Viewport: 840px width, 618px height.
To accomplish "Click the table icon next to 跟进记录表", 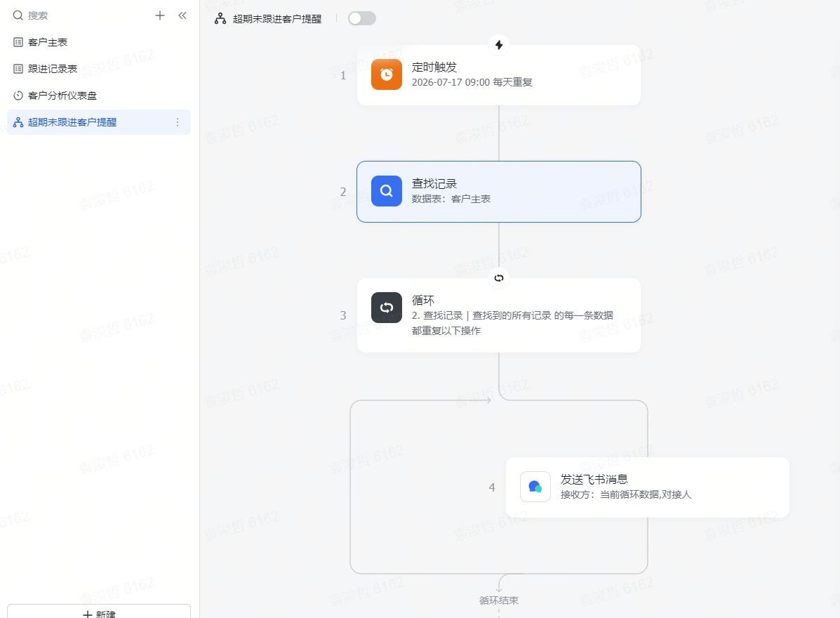I will tap(18, 69).
